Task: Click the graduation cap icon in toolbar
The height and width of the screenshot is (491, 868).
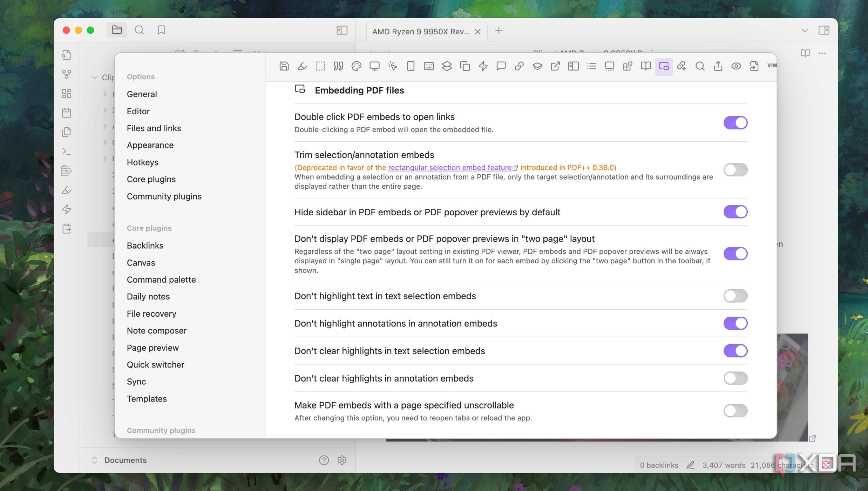Action: [x=537, y=66]
